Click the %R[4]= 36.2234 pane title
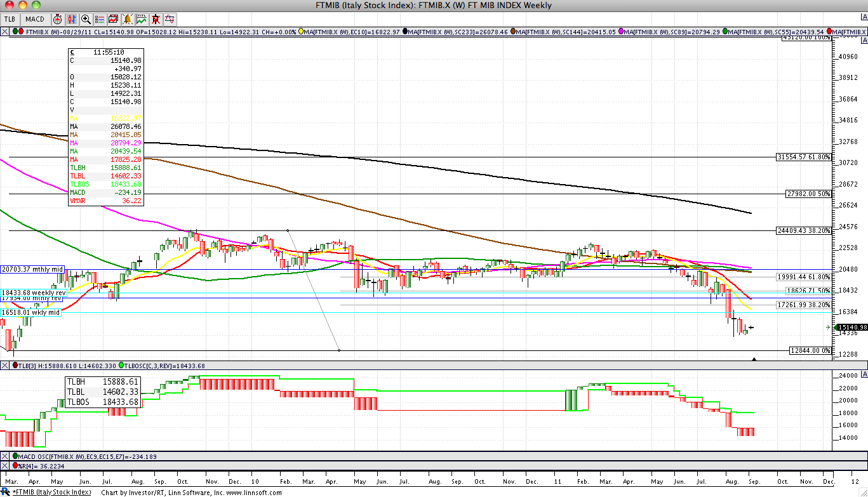Viewport: 868px width, 497px height. point(43,466)
